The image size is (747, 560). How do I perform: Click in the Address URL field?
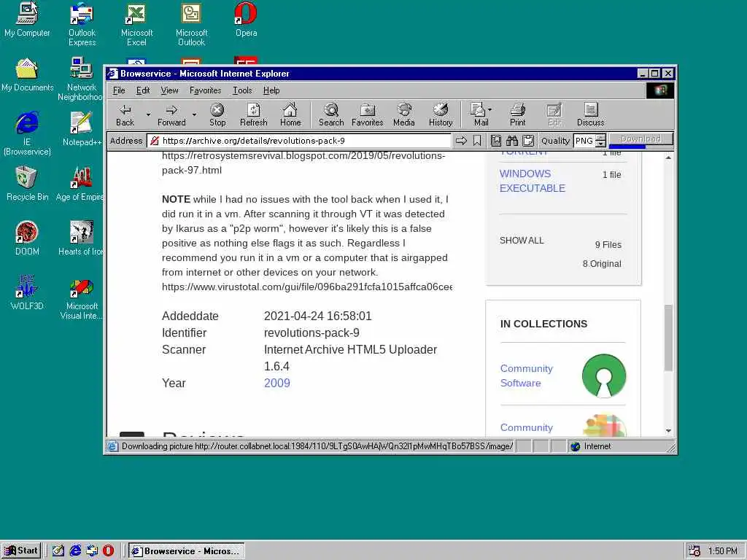point(298,141)
